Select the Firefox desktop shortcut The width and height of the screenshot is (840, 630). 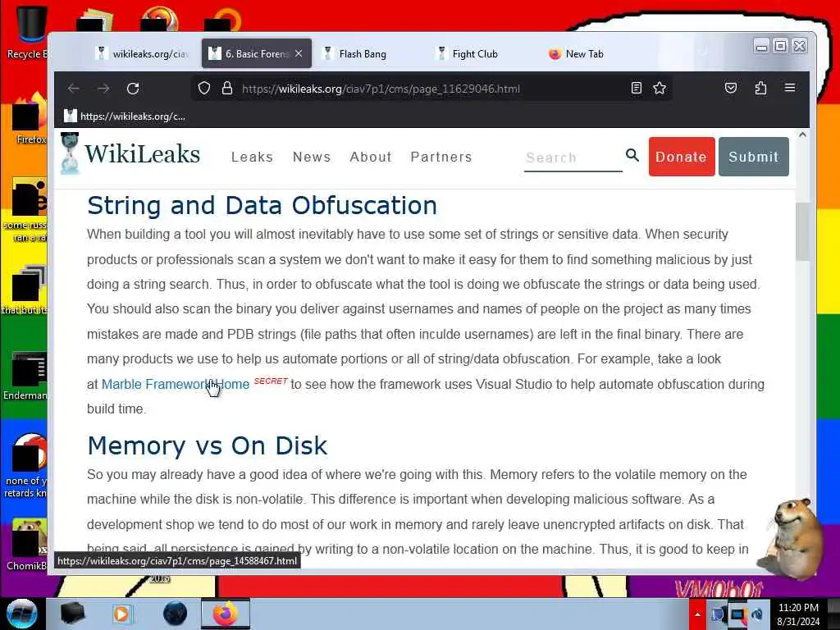tap(30, 119)
